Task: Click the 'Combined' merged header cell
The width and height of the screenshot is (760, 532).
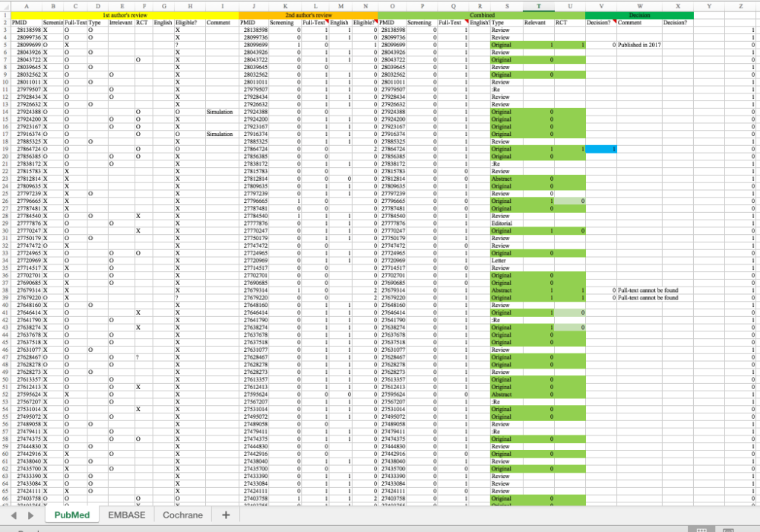Action: [481, 15]
